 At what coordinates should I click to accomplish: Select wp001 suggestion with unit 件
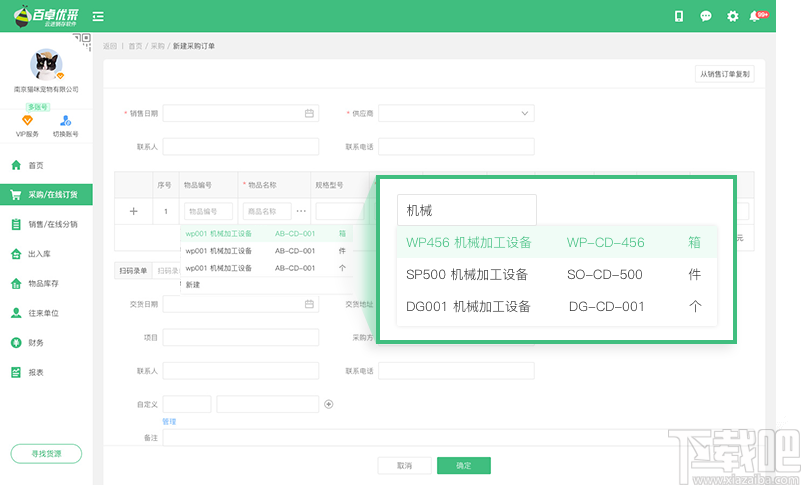(x=266, y=251)
